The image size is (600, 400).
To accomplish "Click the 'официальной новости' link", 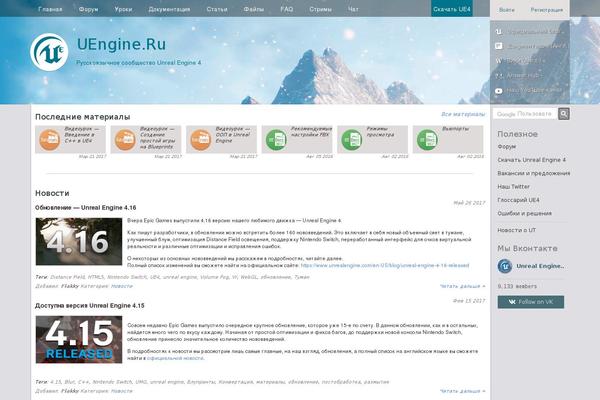I will [175, 358].
